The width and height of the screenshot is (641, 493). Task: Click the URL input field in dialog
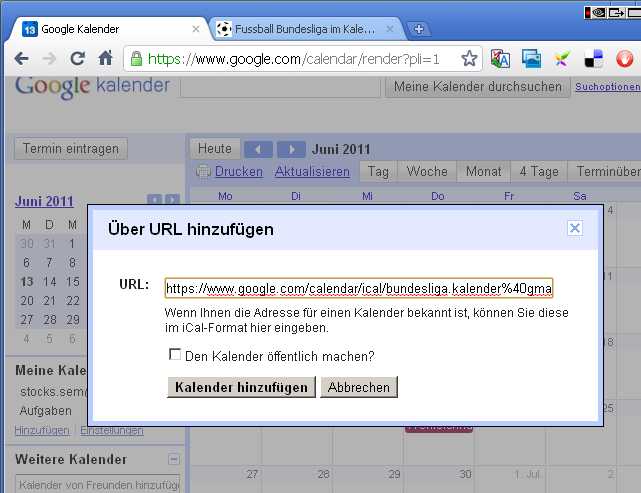[359, 288]
